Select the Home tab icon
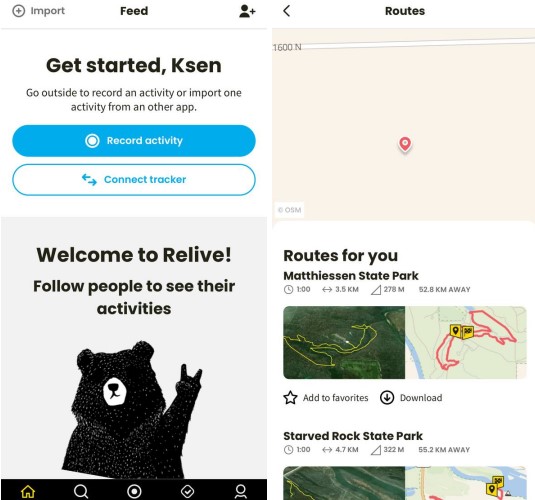The height and width of the screenshot is (500, 535). 28,491
